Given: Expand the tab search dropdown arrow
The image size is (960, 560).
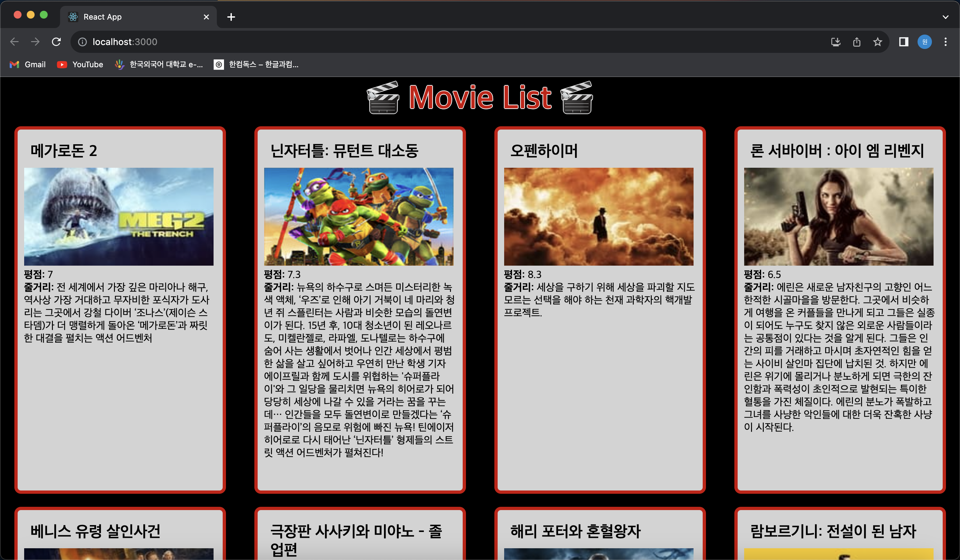Looking at the screenshot, I should (946, 17).
